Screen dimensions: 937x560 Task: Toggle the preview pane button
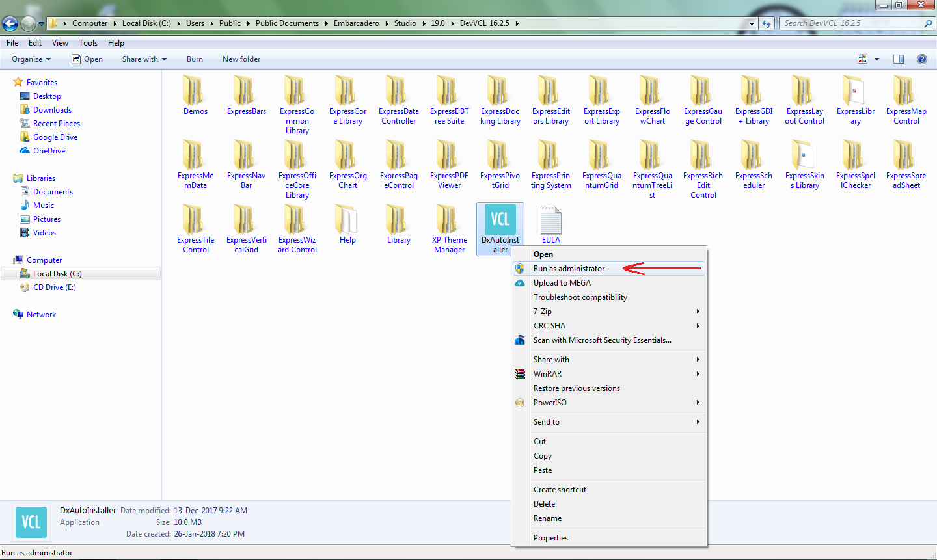tap(899, 59)
